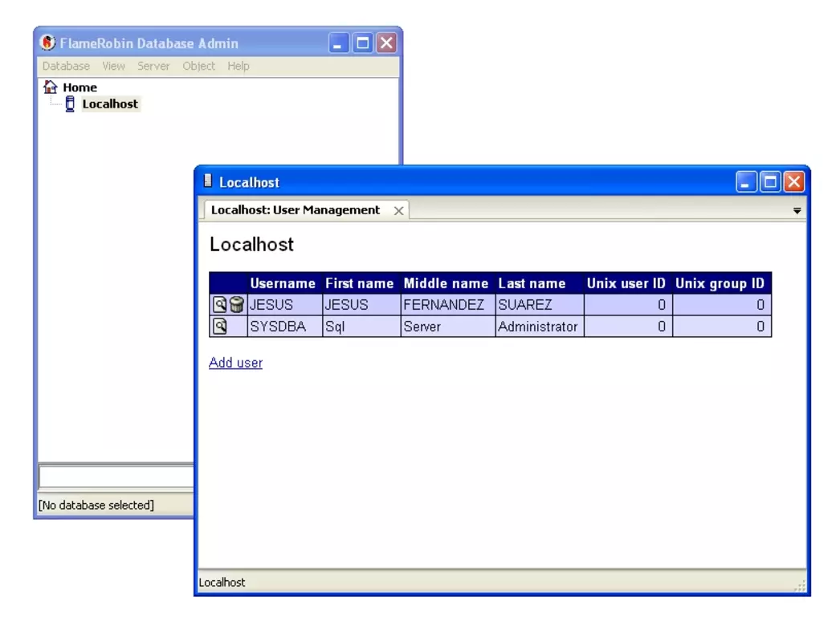Open the Help menu
Image resolution: width=840 pixels, height=642 pixels.
coord(239,66)
